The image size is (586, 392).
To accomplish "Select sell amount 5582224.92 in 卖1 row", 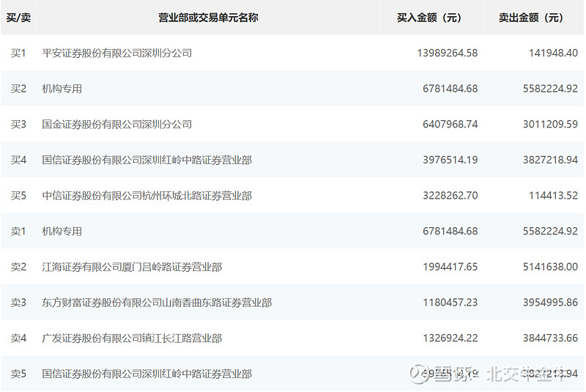I will (551, 232).
